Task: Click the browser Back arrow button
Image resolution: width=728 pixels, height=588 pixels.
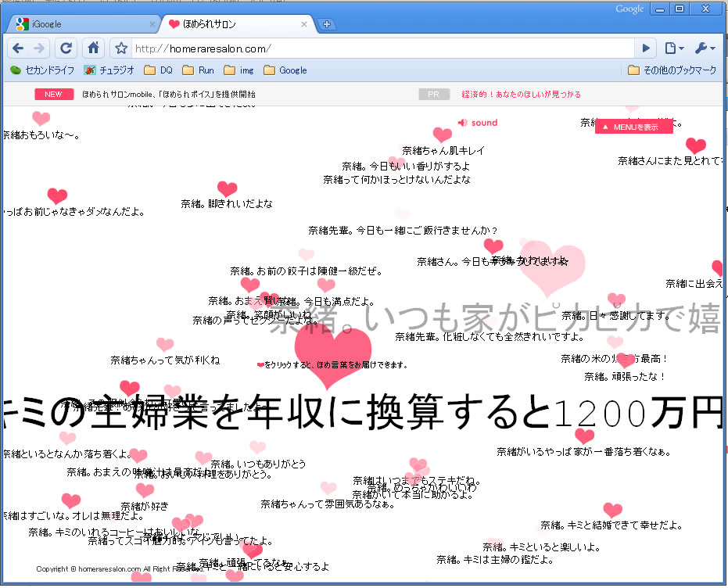Action: tap(18, 48)
